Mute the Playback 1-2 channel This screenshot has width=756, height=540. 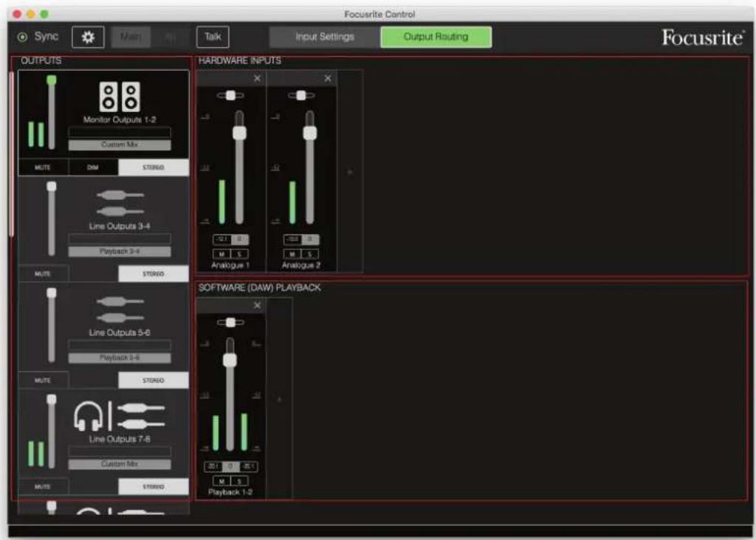click(221, 481)
